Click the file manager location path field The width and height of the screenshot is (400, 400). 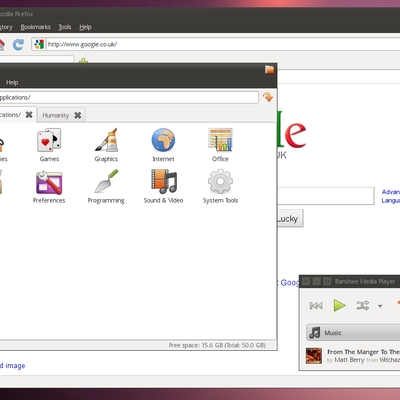click(x=129, y=97)
